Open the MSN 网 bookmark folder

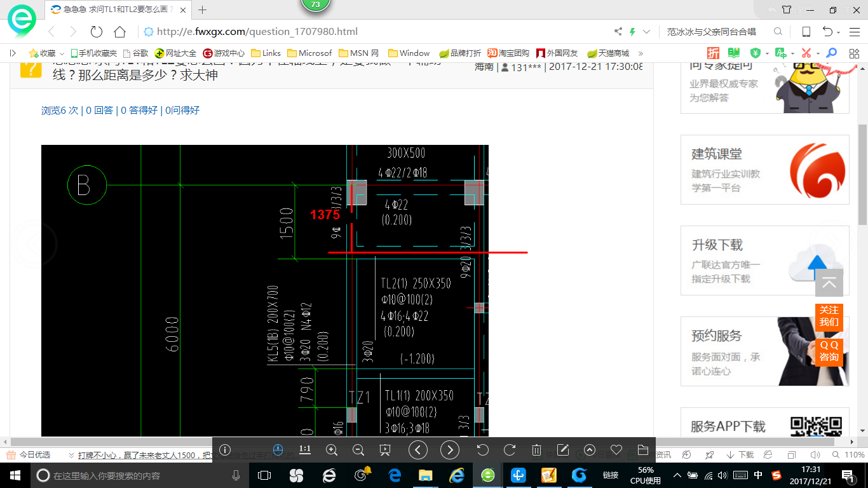(359, 53)
